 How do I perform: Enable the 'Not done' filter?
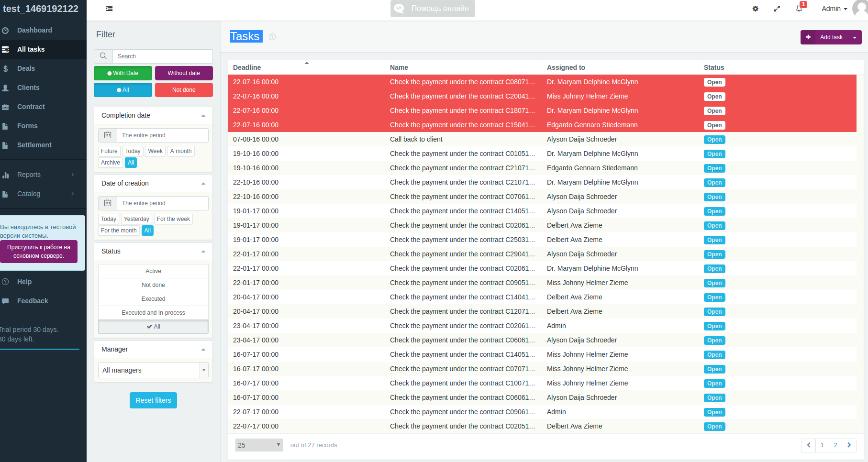(184, 89)
